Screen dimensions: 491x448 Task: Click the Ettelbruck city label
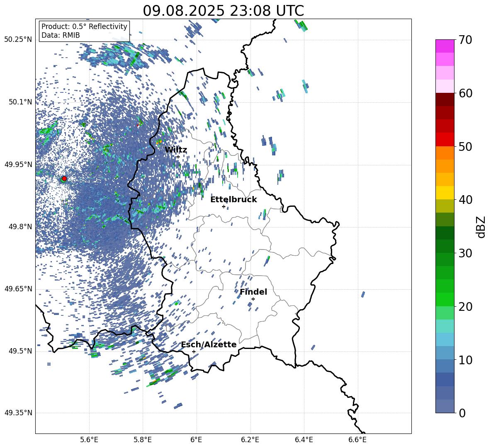pos(233,200)
